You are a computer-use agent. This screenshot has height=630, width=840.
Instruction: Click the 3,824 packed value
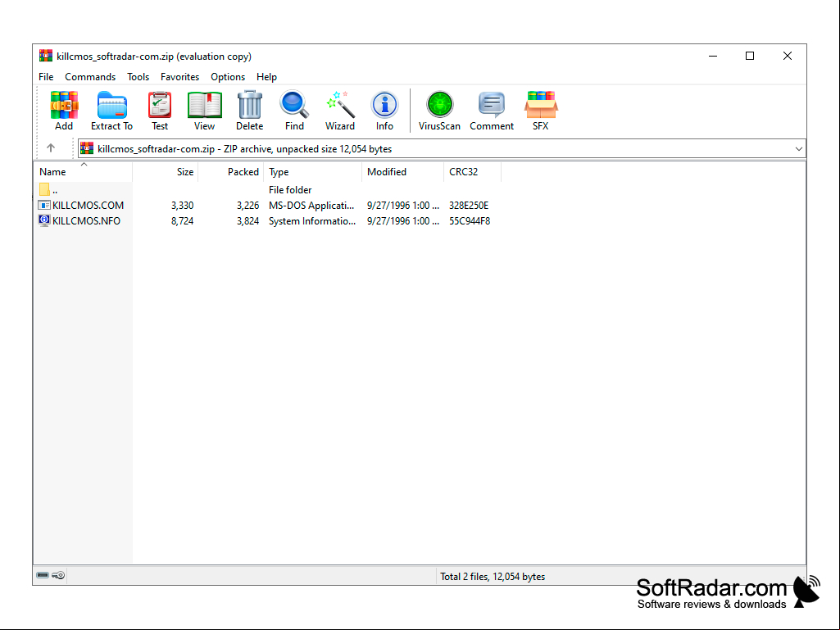[247, 220]
